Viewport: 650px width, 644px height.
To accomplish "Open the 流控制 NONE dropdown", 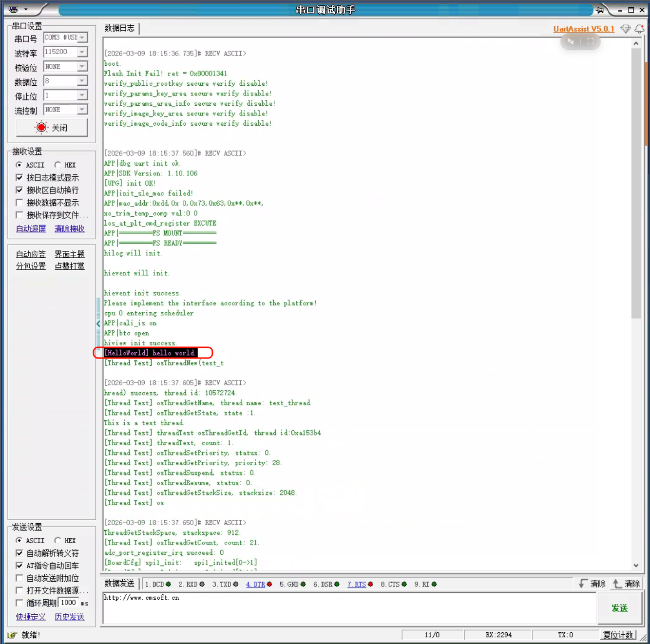I will 82,110.
